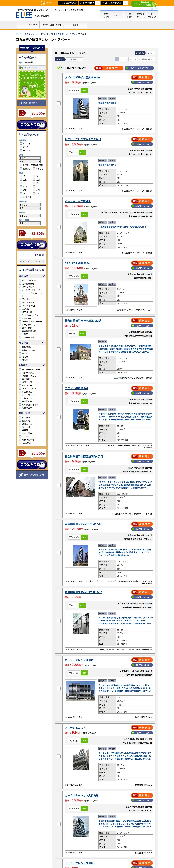Click the フリーワード search input
Screen dimensions: 174x868
(x=32, y=261)
